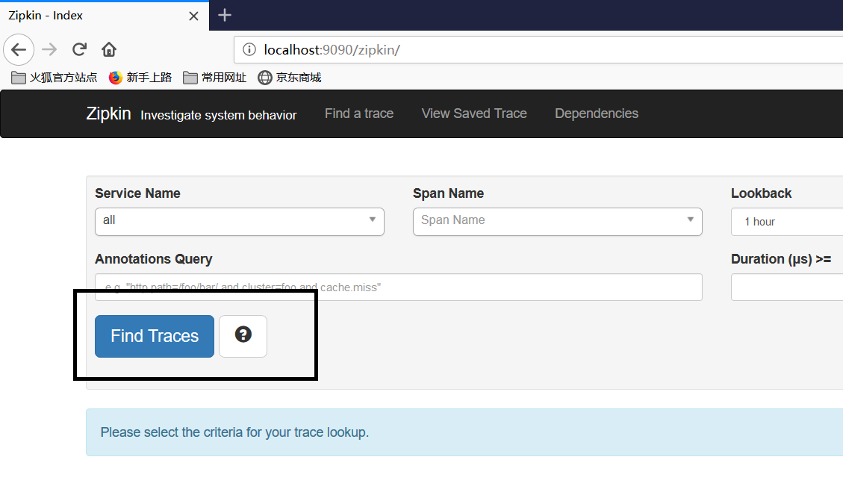
Task: Click the localhost:9090/zipkin/ address bar
Action: 538,50
